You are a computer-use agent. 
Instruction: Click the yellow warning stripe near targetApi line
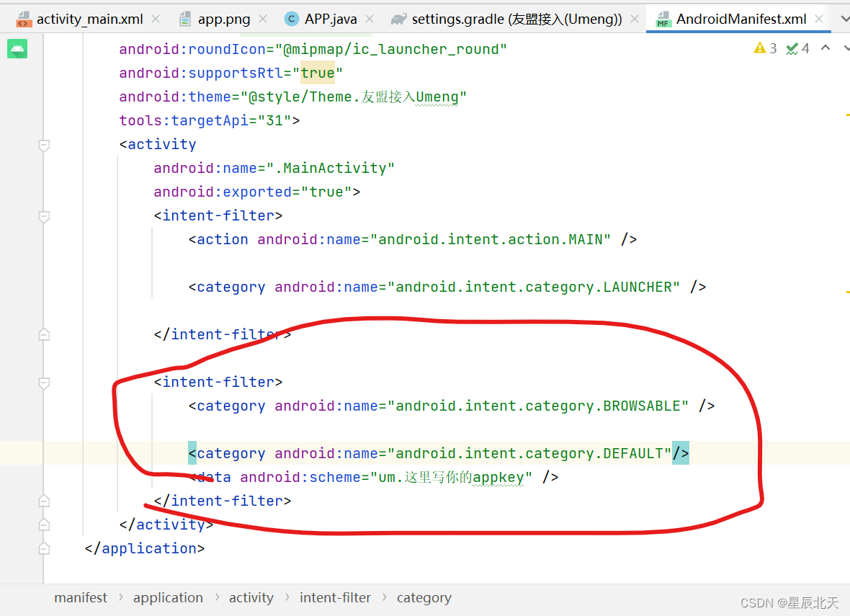847,115
